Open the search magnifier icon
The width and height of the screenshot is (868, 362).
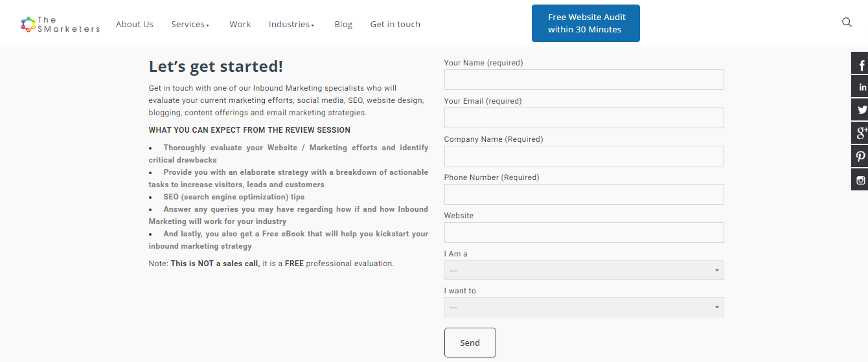click(x=847, y=22)
